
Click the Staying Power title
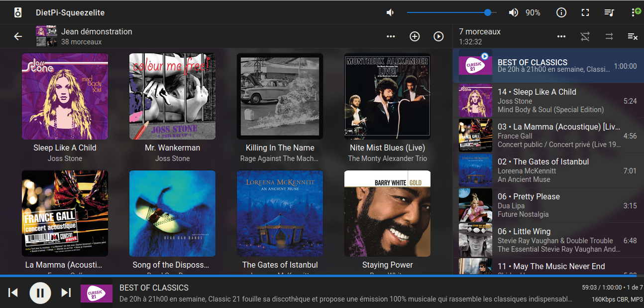coord(387,265)
